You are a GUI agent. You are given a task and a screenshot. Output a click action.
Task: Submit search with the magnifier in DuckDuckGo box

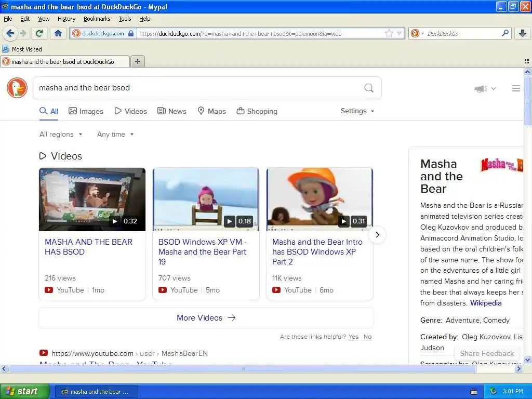(369, 88)
